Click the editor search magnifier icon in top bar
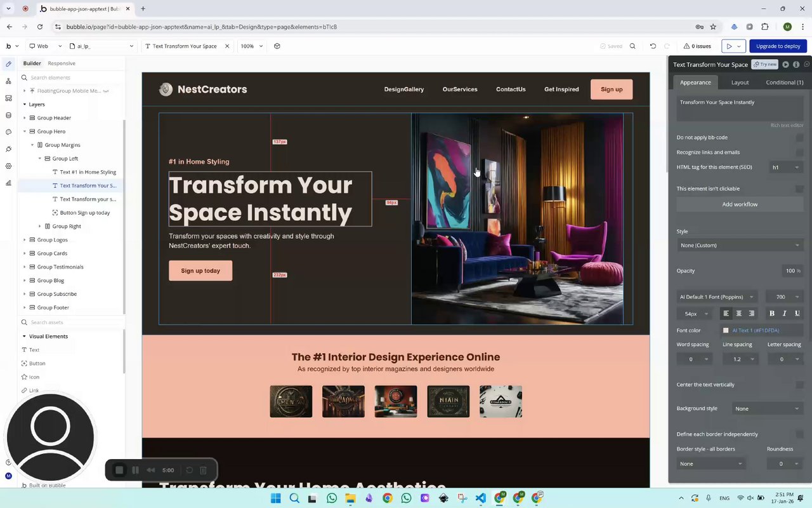 point(632,46)
